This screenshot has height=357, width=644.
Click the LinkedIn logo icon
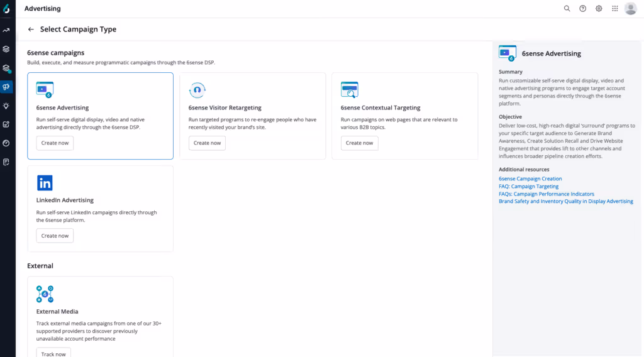pos(45,183)
